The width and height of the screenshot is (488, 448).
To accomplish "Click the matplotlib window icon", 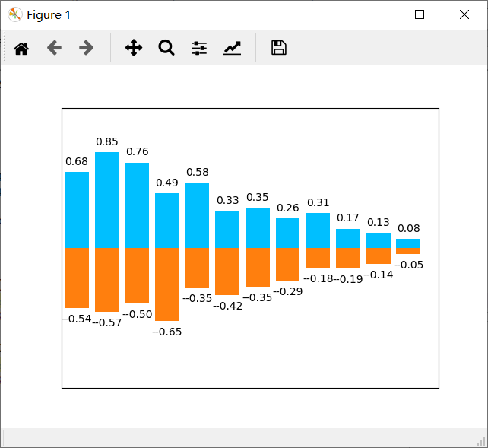I will coord(14,14).
